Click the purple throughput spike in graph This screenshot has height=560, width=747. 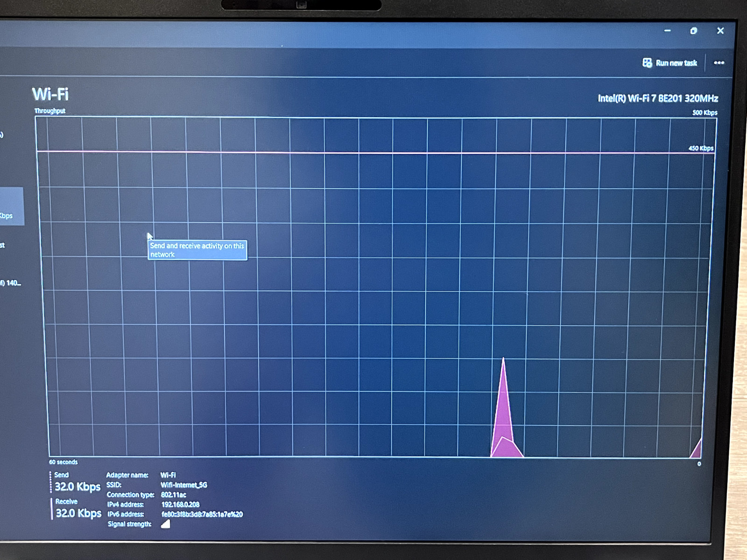504,415
